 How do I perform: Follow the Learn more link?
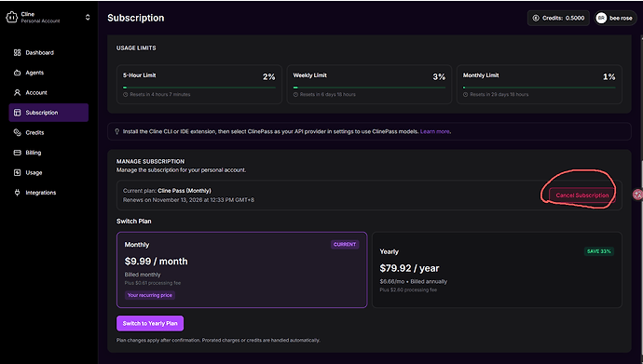point(434,131)
